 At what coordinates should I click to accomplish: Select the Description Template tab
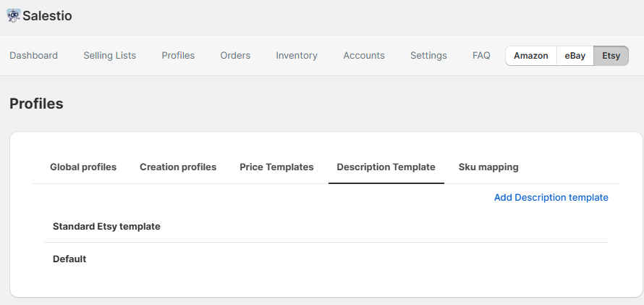[x=386, y=167]
